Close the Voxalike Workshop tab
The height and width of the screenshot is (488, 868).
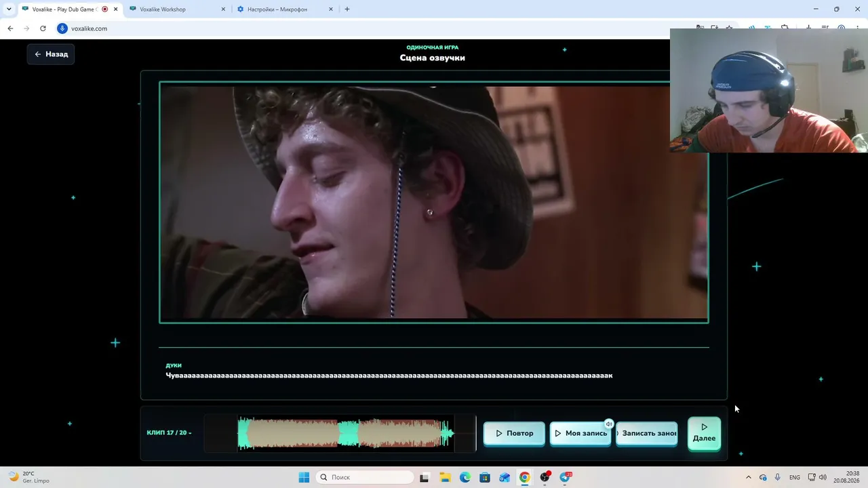[x=223, y=9]
